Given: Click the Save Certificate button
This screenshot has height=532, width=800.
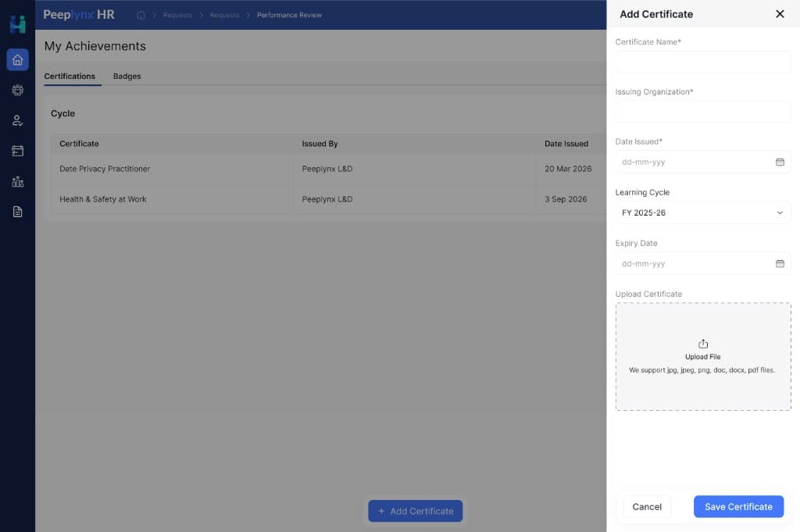Looking at the screenshot, I should [x=738, y=506].
